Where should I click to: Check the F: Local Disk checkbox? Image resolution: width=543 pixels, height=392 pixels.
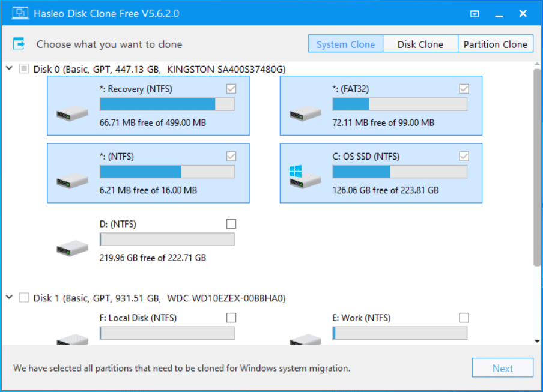(x=231, y=317)
